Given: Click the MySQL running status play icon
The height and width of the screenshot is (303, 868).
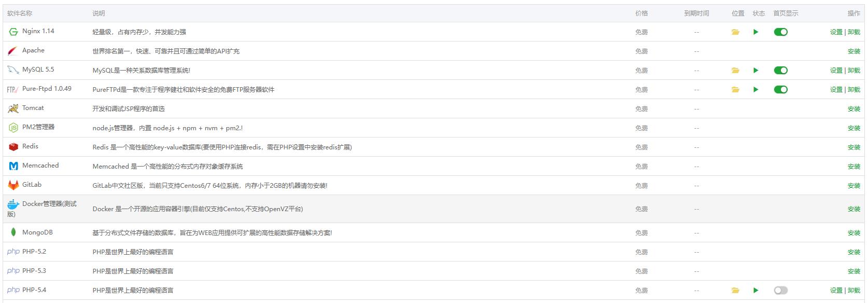Looking at the screenshot, I should (755, 71).
